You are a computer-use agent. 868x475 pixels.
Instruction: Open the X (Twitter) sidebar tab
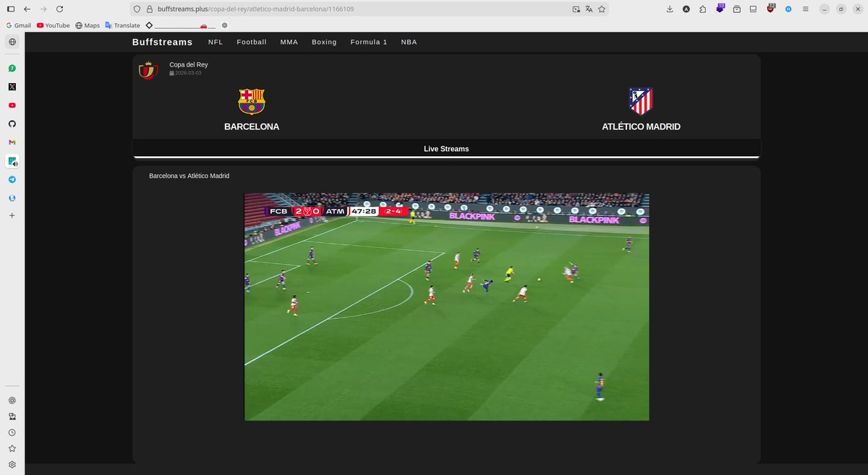pyautogui.click(x=12, y=87)
